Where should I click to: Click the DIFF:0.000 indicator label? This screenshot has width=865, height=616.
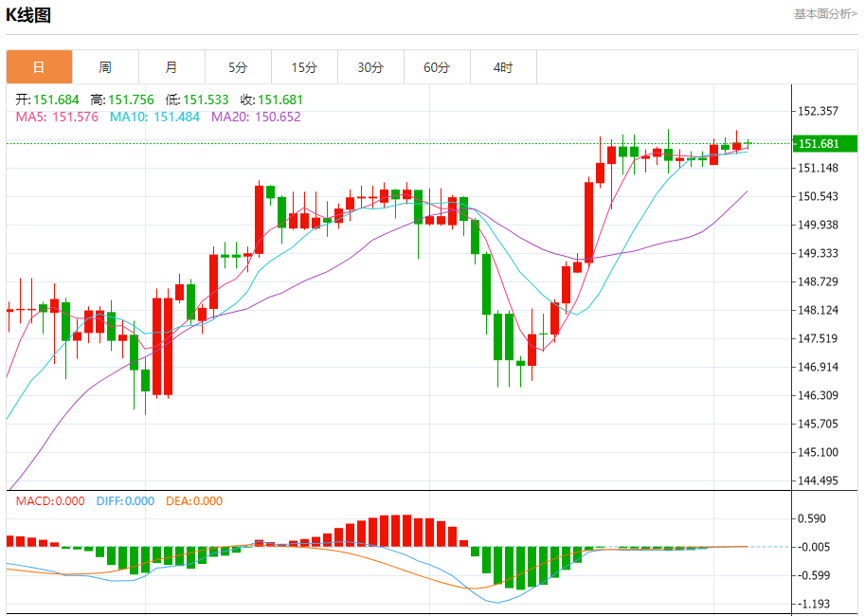pyautogui.click(x=125, y=501)
